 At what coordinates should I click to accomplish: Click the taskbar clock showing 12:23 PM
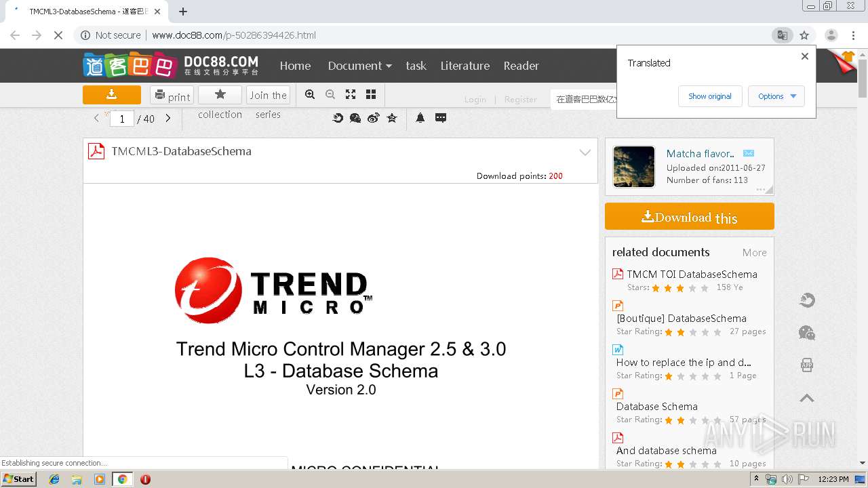(833, 479)
